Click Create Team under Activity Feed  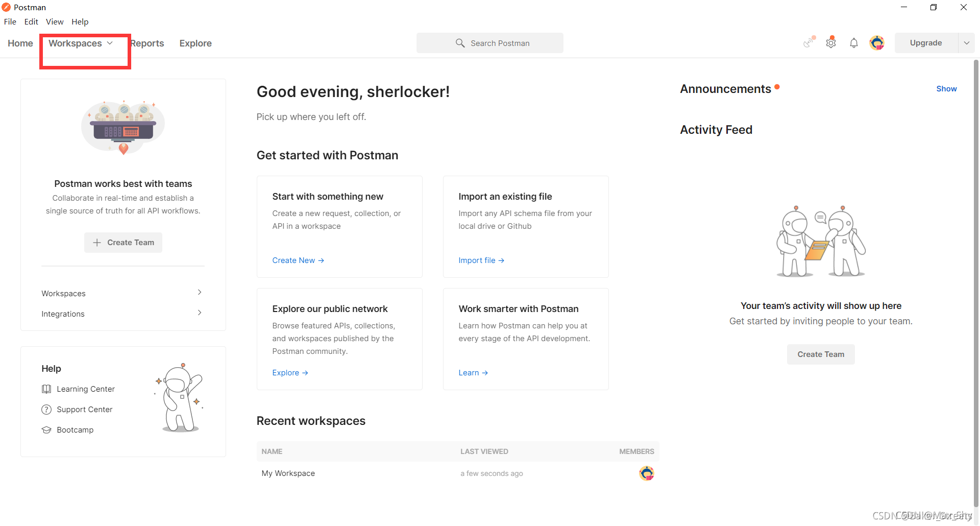(x=821, y=354)
